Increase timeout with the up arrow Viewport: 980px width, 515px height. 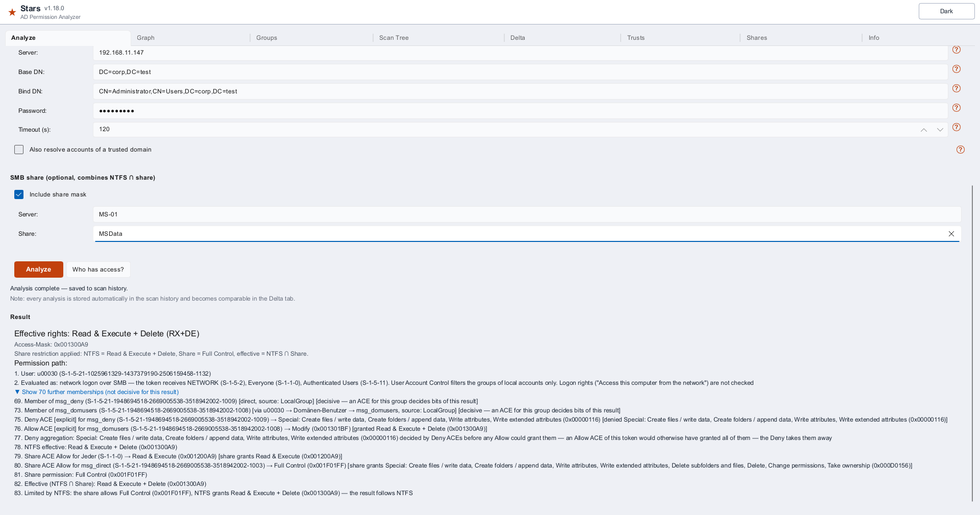(x=924, y=130)
